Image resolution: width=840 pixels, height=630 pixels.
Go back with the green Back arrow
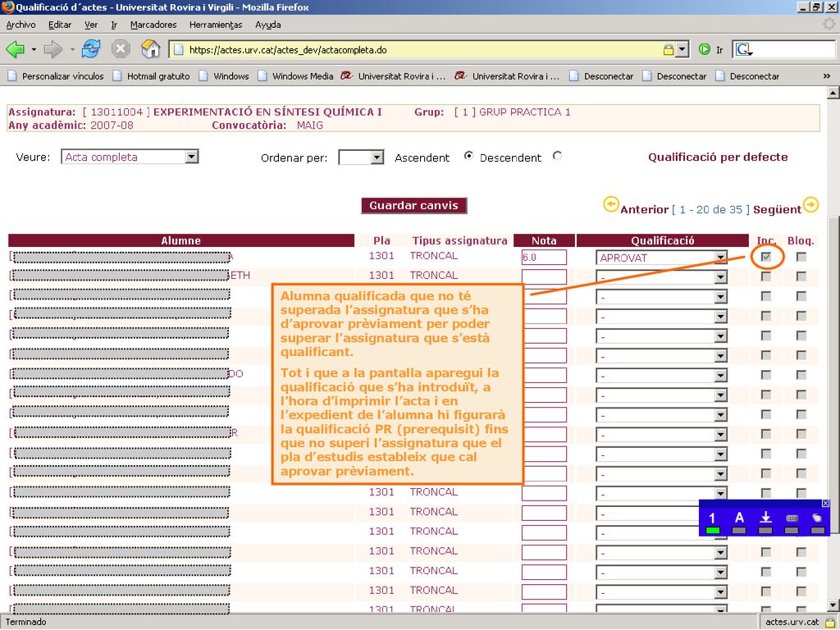tap(15, 50)
